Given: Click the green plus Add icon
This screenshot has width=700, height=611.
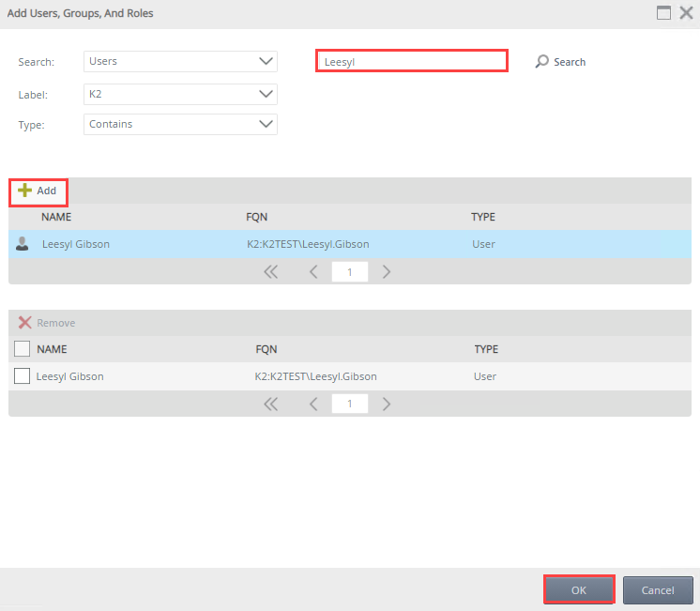Looking at the screenshot, I should click(x=24, y=191).
